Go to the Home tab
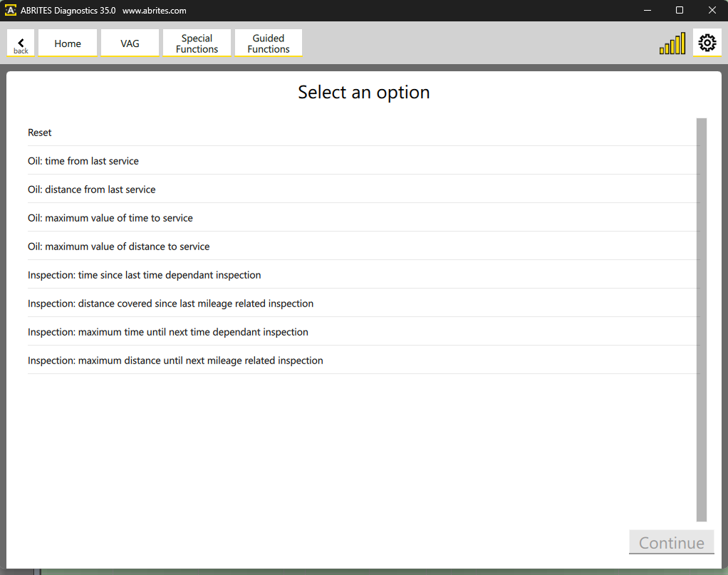 pos(68,43)
